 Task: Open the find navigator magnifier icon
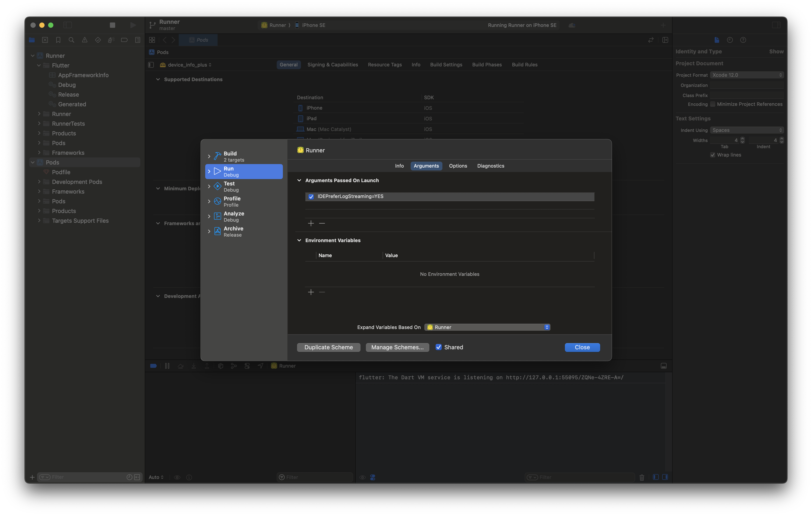pos(71,40)
